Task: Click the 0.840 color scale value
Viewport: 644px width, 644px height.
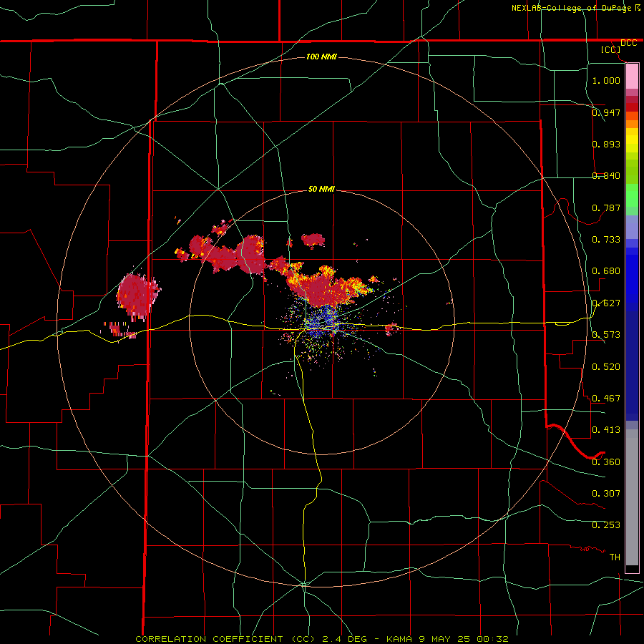Action: (606, 176)
